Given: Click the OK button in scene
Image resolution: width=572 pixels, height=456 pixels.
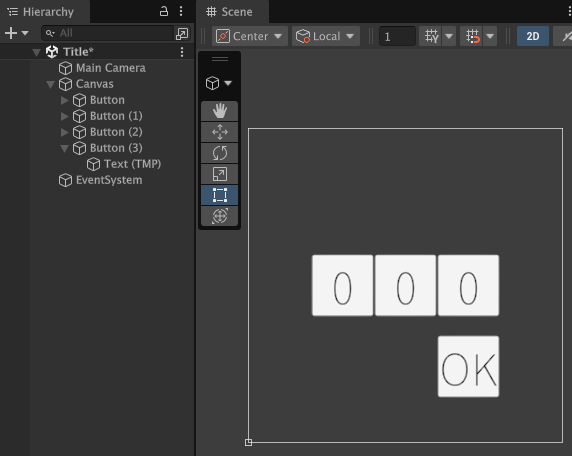Looking at the screenshot, I should tap(468, 367).
